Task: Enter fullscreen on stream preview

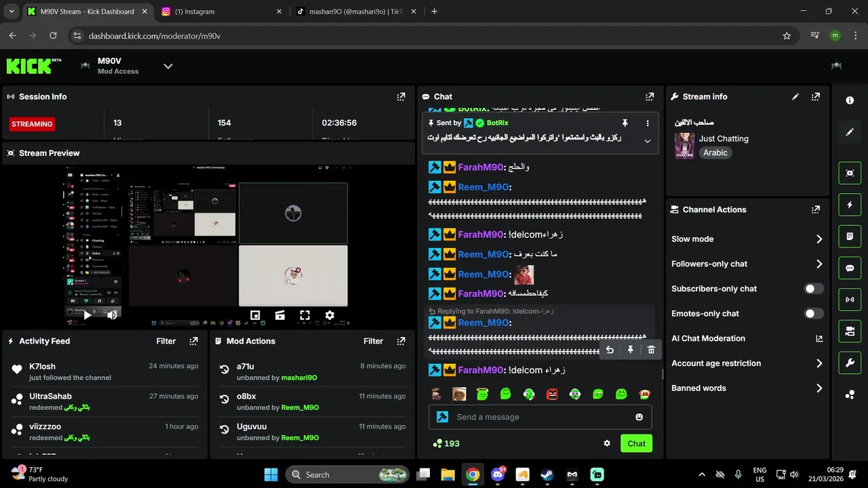Action: tap(304, 315)
